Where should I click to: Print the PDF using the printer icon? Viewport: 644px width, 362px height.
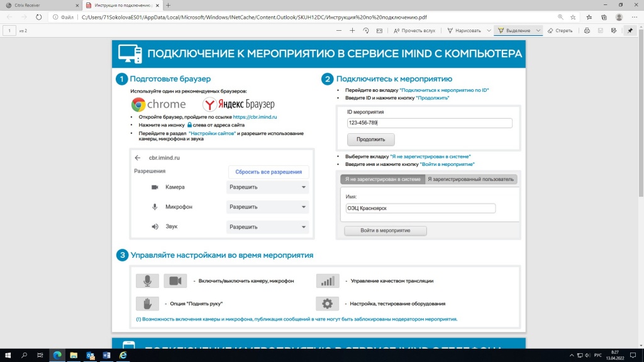[587, 30]
